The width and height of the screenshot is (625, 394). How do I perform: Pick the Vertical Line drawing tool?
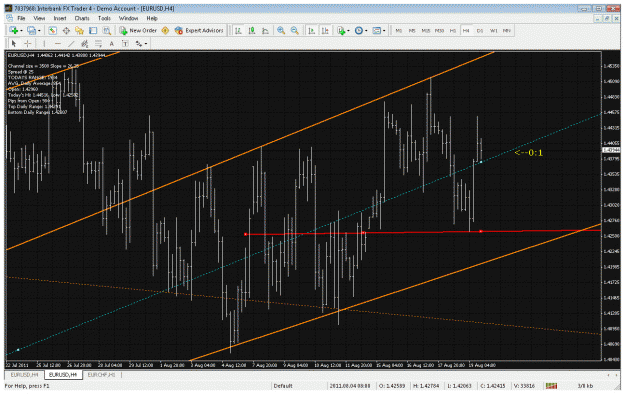[44, 43]
